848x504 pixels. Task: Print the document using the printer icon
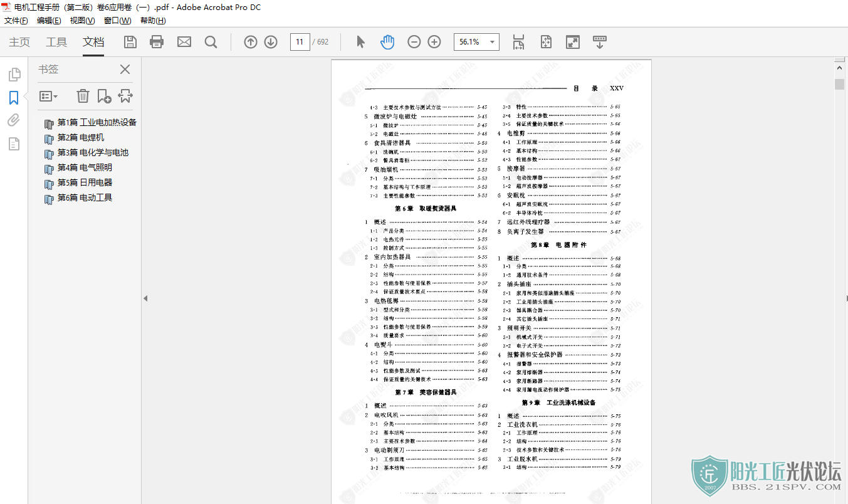coord(157,42)
